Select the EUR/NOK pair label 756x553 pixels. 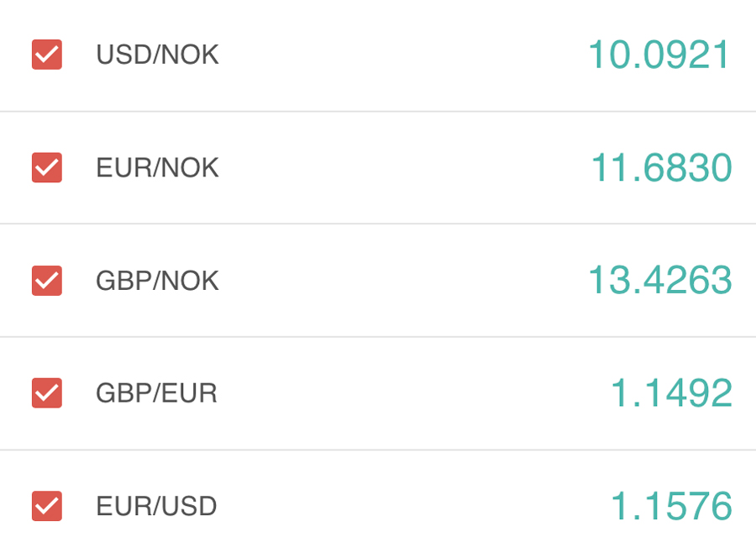157,168
